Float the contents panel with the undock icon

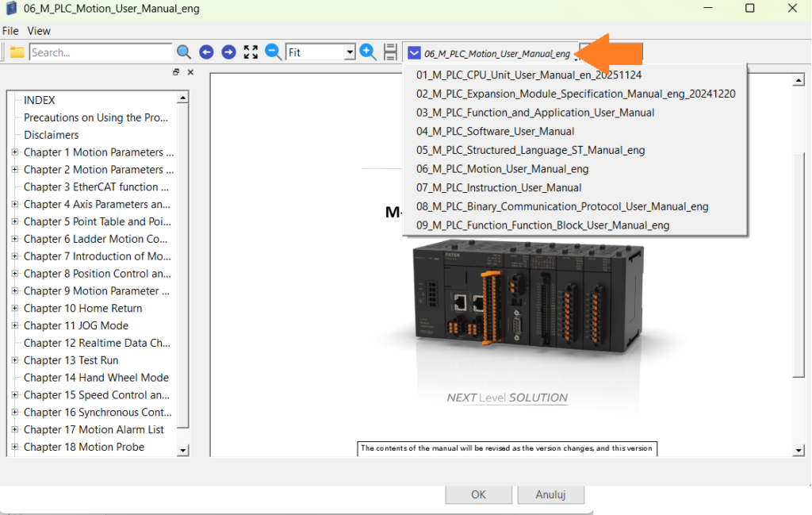176,72
